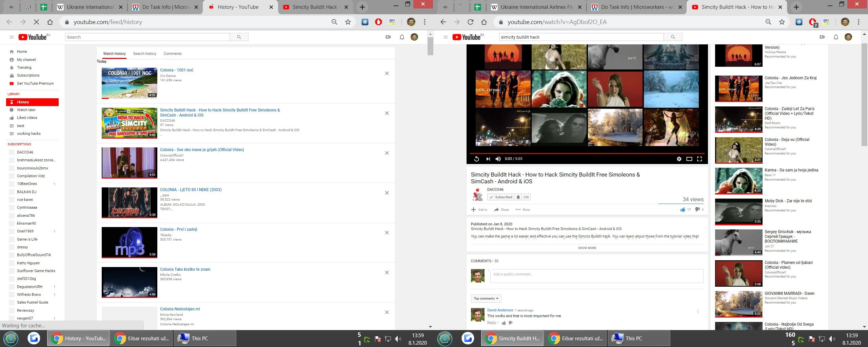868x347 pixels.
Task: Click the Colonia Tako kratko te znam thumbnail
Action: (130, 282)
